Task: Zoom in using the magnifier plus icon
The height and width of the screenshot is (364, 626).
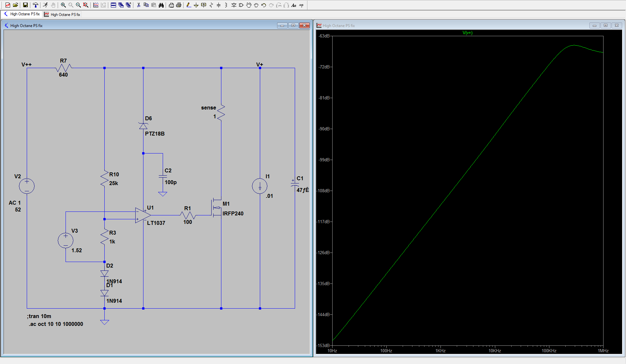Action: 63,5
